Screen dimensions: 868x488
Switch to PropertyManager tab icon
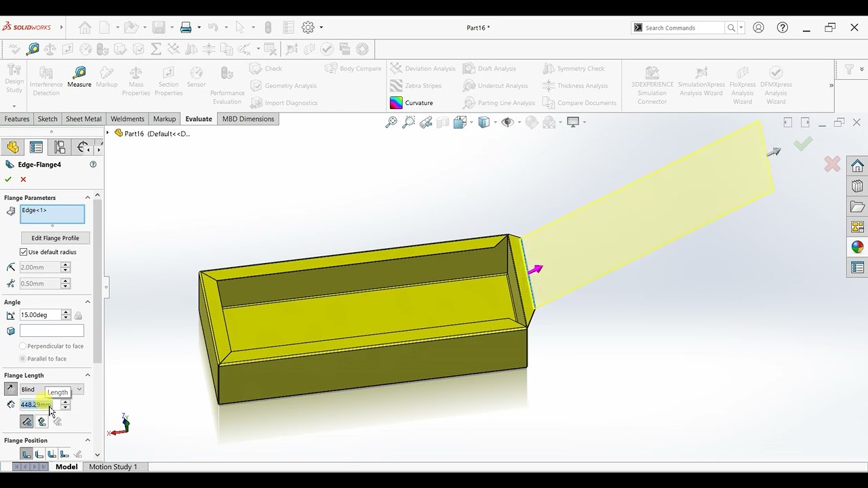(37, 147)
